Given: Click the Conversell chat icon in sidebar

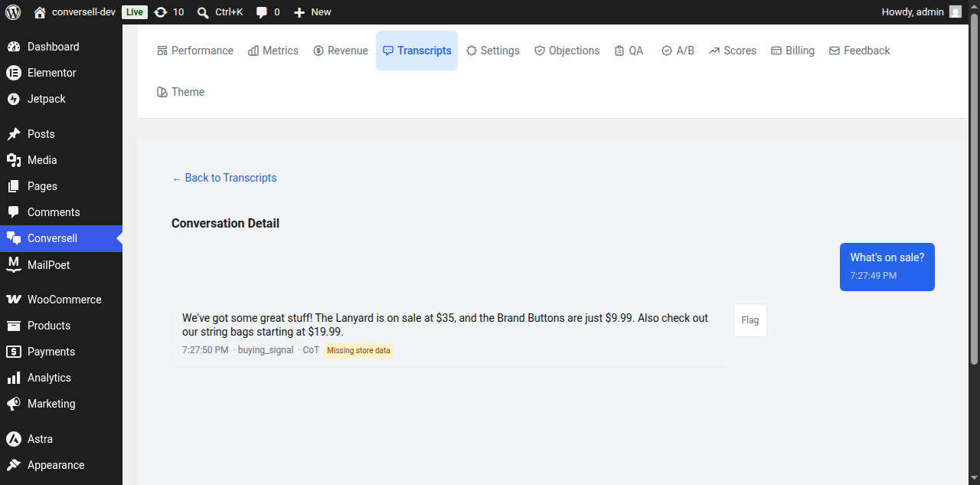Looking at the screenshot, I should coord(14,238).
